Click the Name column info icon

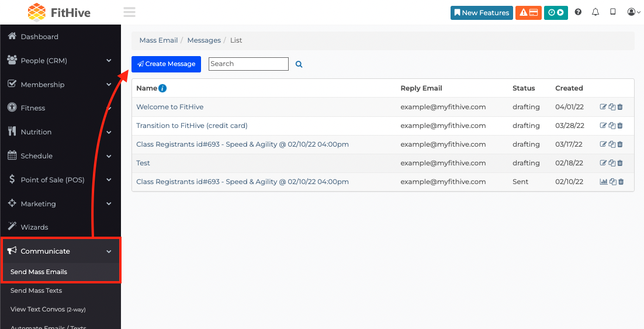tap(162, 88)
